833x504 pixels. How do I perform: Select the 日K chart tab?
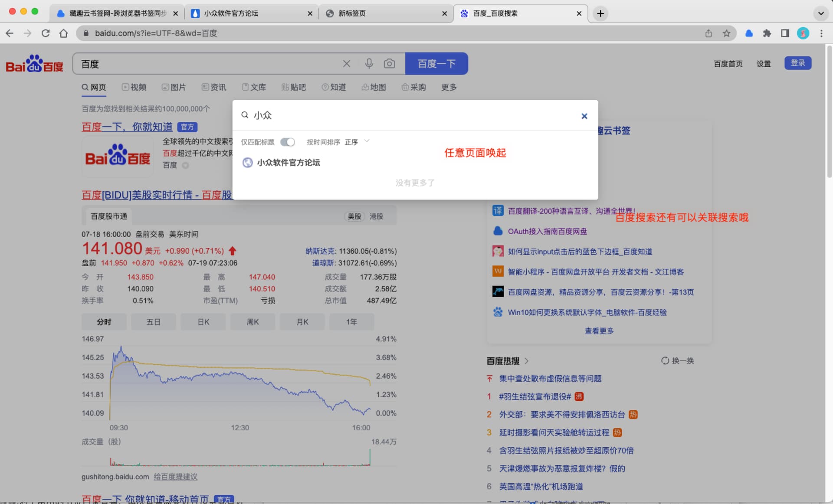203,322
